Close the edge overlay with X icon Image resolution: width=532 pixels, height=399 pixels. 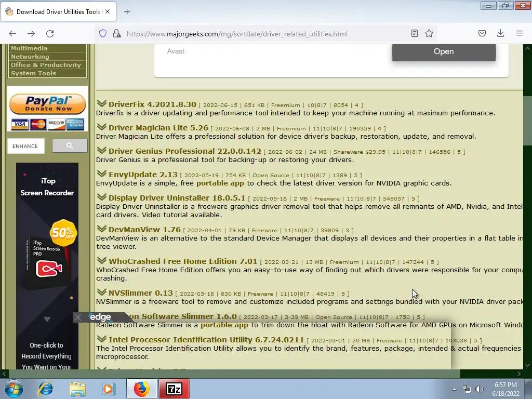click(x=78, y=317)
